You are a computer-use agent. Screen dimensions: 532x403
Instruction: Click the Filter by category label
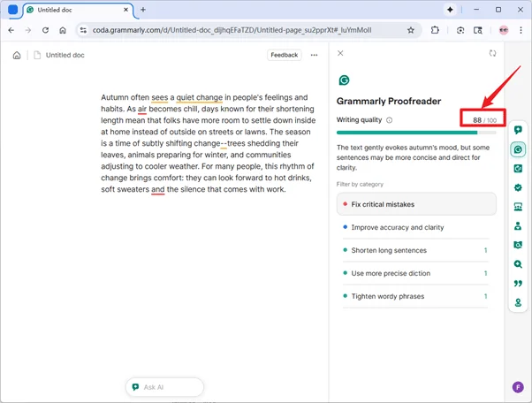click(360, 184)
